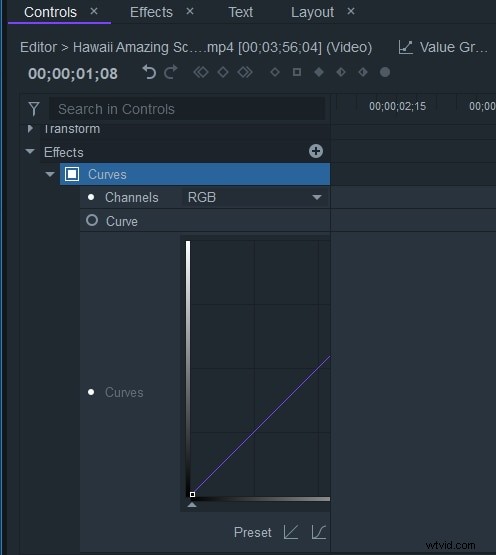Jump to previous keyframe icon
Viewport: 496px width, 555px height.
pyautogui.click(x=201, y=72)
